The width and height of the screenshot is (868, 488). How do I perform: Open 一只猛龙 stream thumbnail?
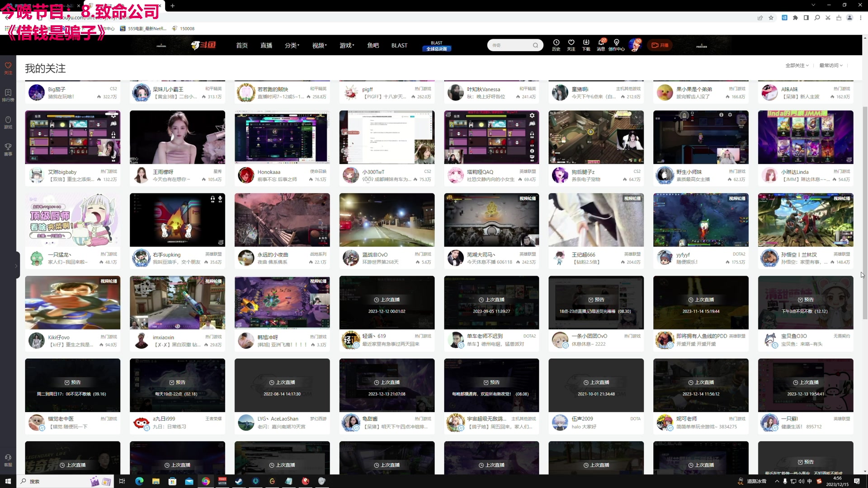click(72, 220)
